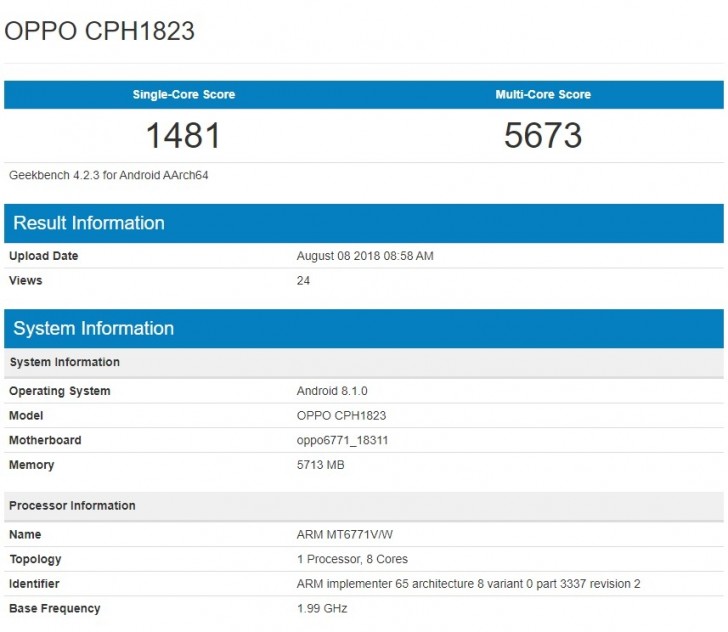Click the Memory label
This screenshot has width=728, height=632.
tap(32, 465)
